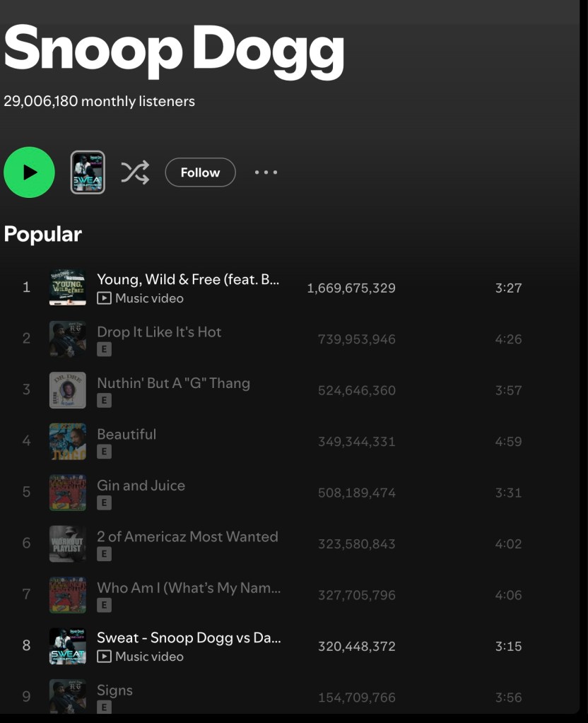The height and width of the screenshot is (723, 588).
Task: Click Music video icon under Sweat track
Action: point(105,657)
